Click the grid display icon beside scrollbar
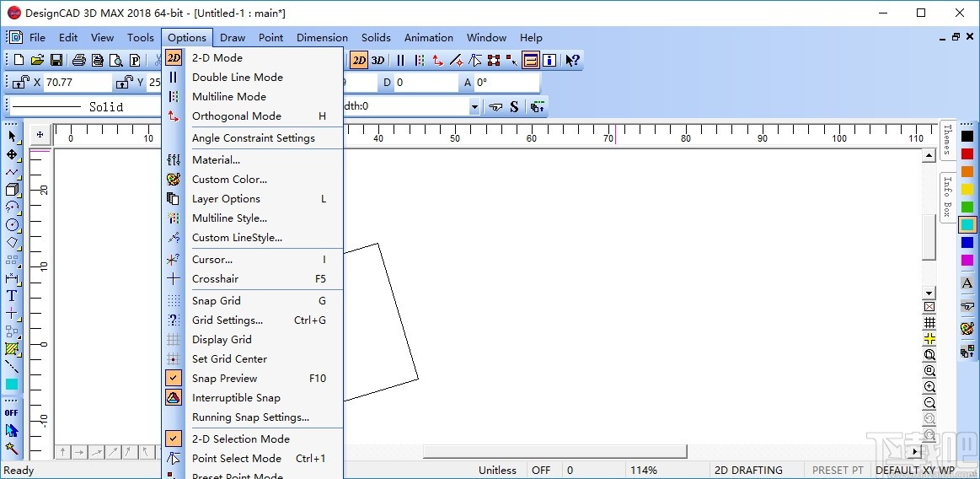This screenshot has width=980, height=479. coord(930,323)
